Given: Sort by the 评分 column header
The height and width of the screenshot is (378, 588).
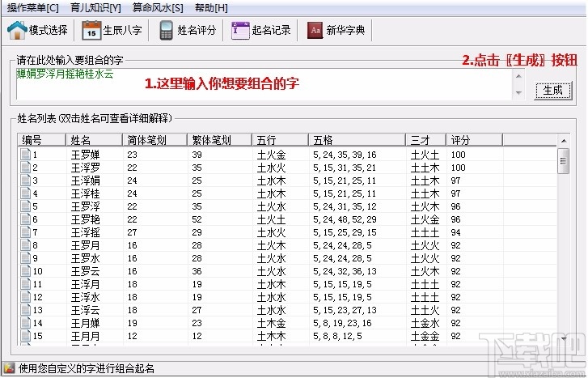Looking at the screenshot, I should (475, 140).
